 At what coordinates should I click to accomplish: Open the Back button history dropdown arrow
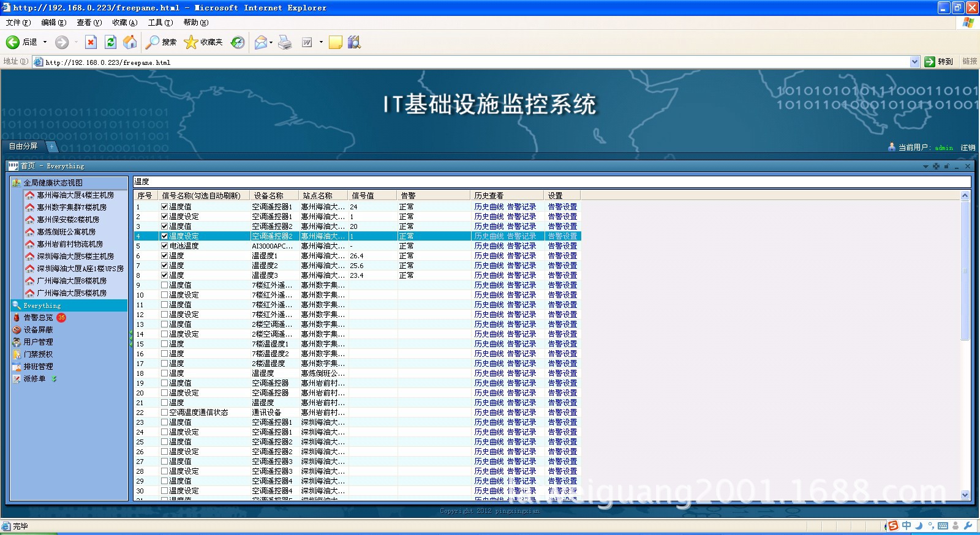[x=45, y=42]
